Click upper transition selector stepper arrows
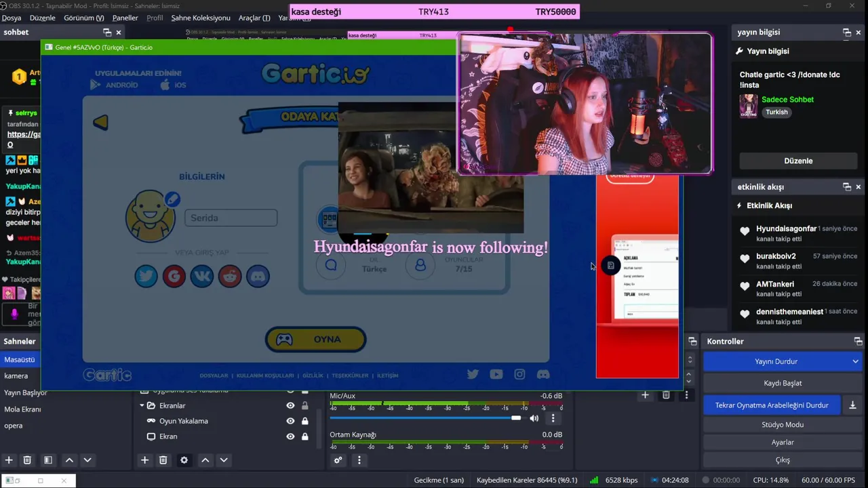The height and width of the screenshot is (488, 868). coord(690,360)
